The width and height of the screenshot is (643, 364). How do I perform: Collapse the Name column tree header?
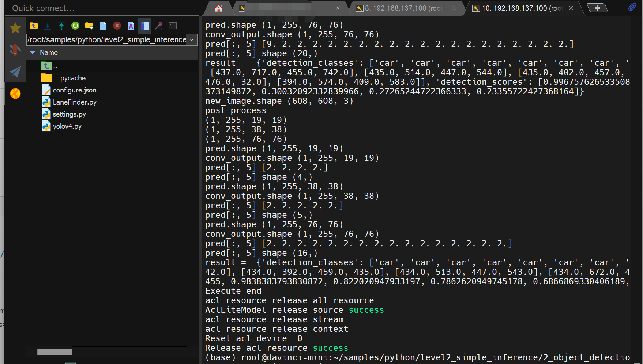(x=33, y=52)
